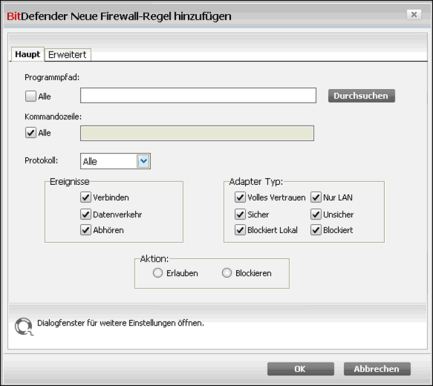Toggle the Datenverkehr checkbox
Viewport: 433px width, 386px height.
(x=86, y=214)
